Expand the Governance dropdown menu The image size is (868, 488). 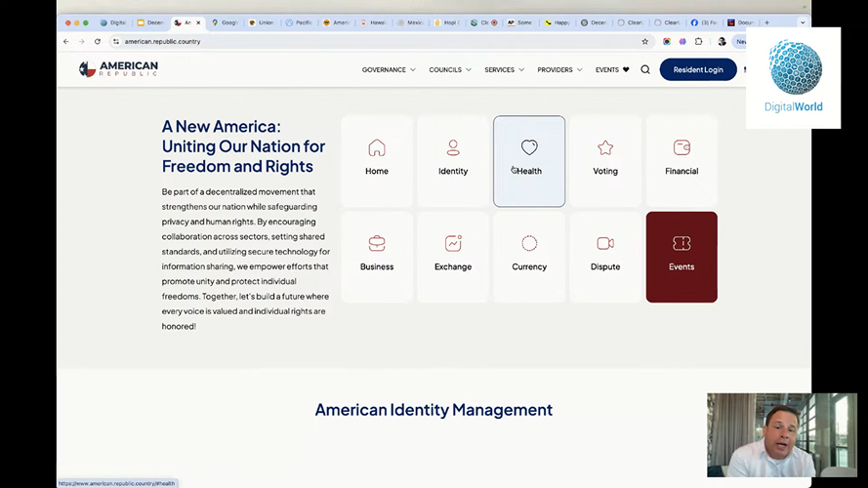click(x=389, y=70)
